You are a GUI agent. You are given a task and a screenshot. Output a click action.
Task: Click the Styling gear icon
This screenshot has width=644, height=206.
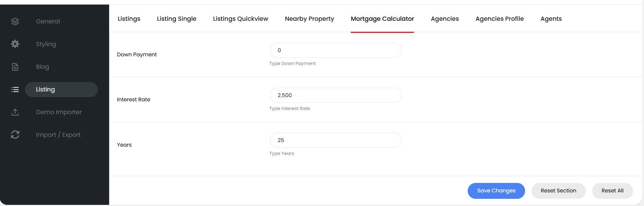pyautogui.click(x=15, y=44)
